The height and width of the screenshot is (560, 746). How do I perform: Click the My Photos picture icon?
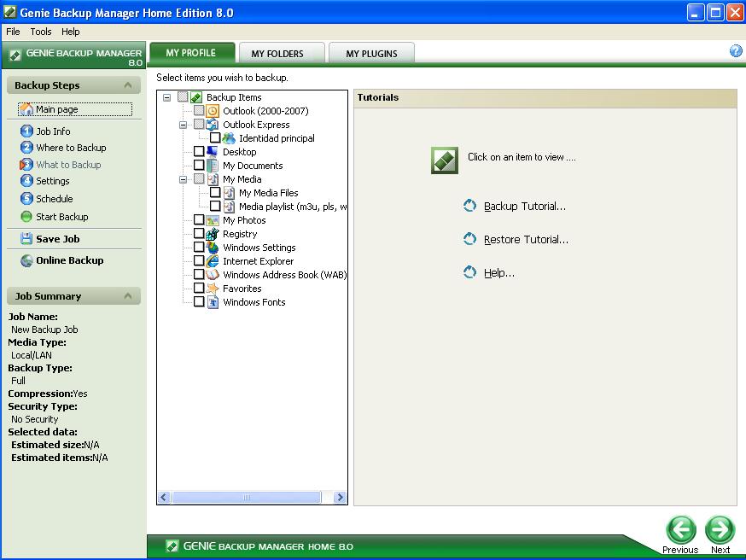coord(213,220)
